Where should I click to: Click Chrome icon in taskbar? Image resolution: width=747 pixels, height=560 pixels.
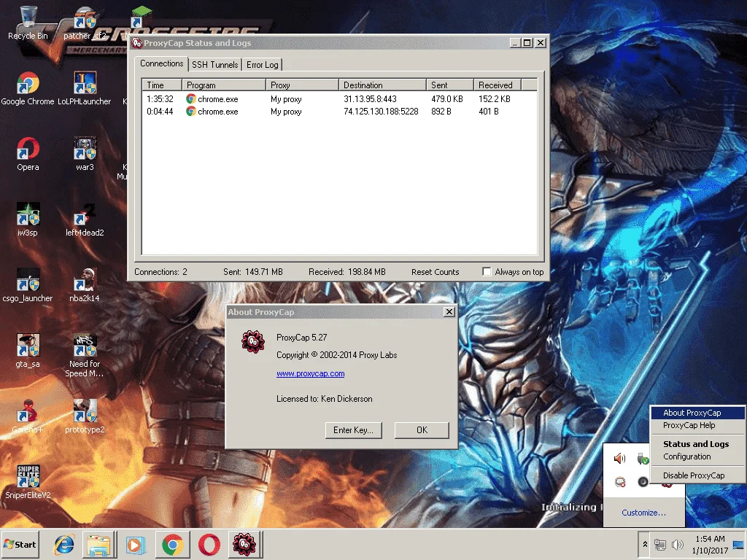point(172,544)
